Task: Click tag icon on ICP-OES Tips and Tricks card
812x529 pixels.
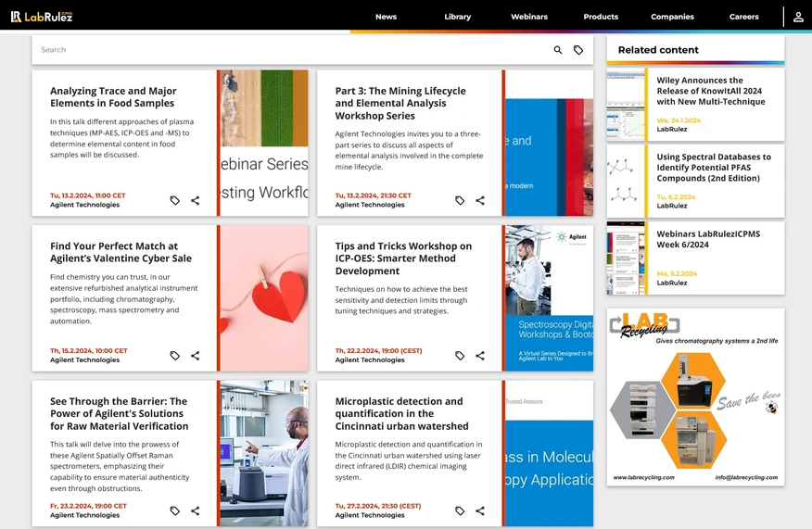Action: (460, 356)
